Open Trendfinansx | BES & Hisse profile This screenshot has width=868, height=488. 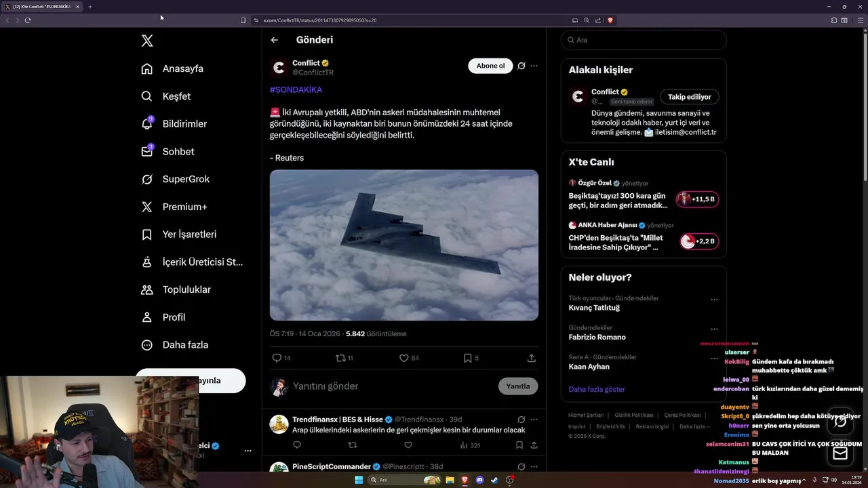[337, 420]
